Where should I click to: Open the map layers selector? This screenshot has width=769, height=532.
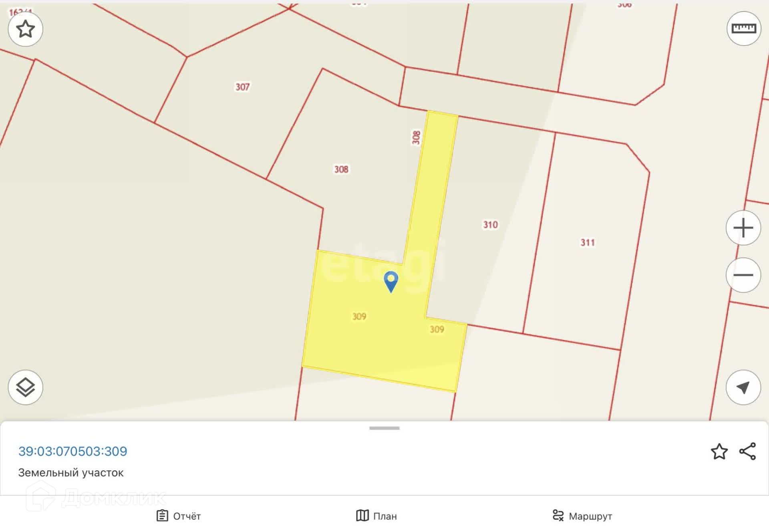tap(25, 387)
